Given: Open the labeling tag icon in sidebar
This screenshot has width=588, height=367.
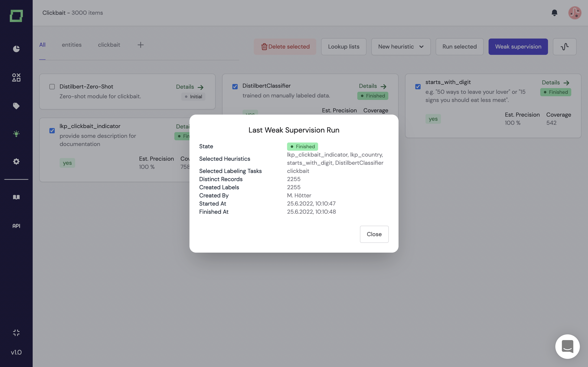Looking at the screenshot, I should [16, 106].
